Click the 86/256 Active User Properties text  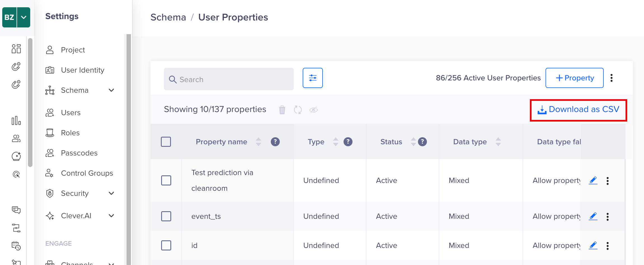[488, 78]
